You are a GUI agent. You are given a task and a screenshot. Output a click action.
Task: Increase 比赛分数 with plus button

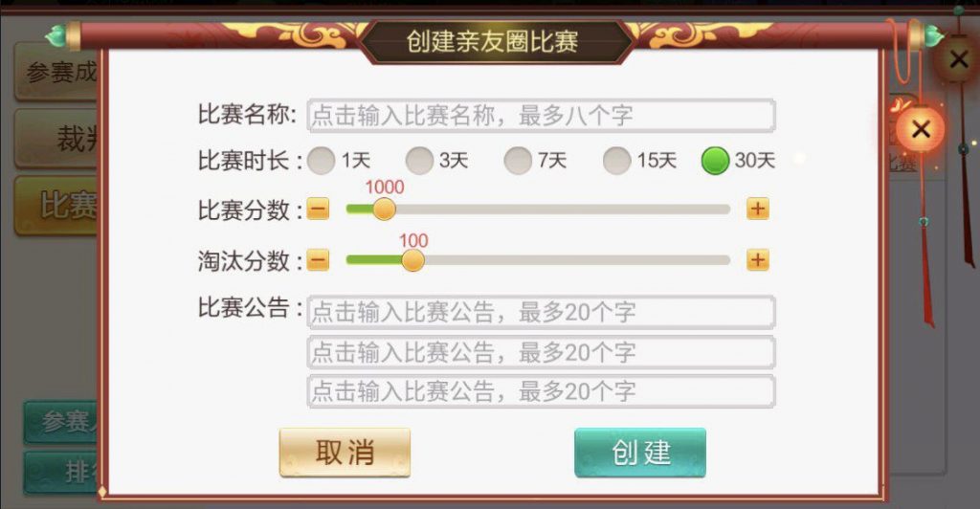758,210
